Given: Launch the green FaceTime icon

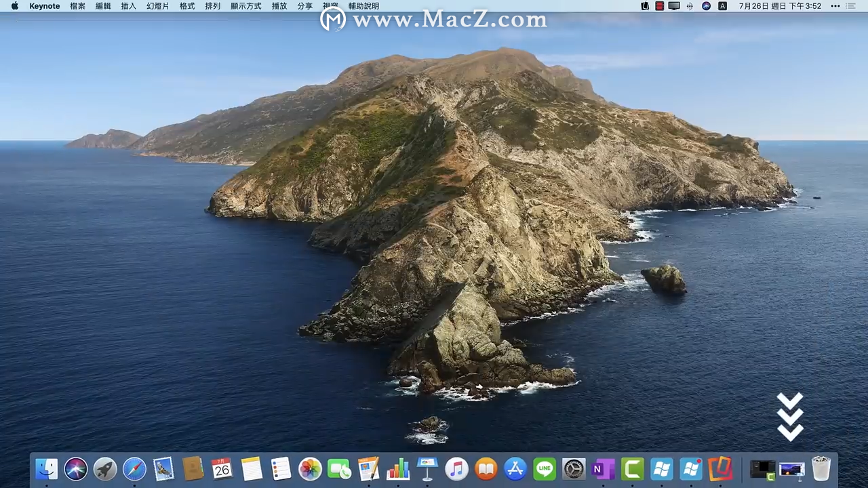Looking at the screenshot, I should [339, 468].
